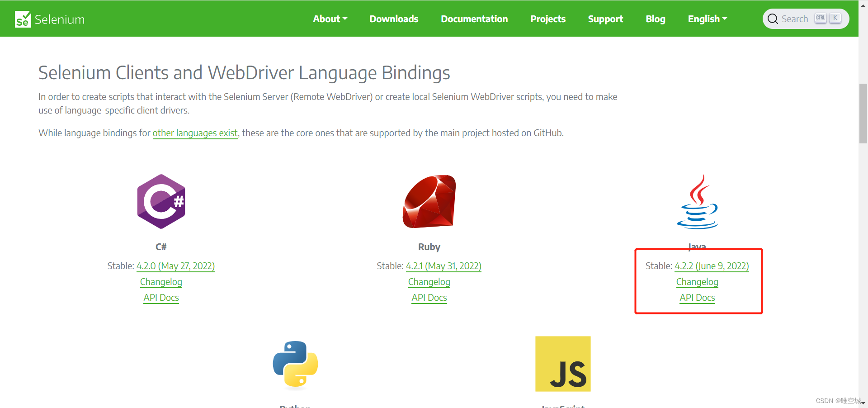Click the Selenium logo icon
Screen dimensions: 868x408
click(23, 19)
